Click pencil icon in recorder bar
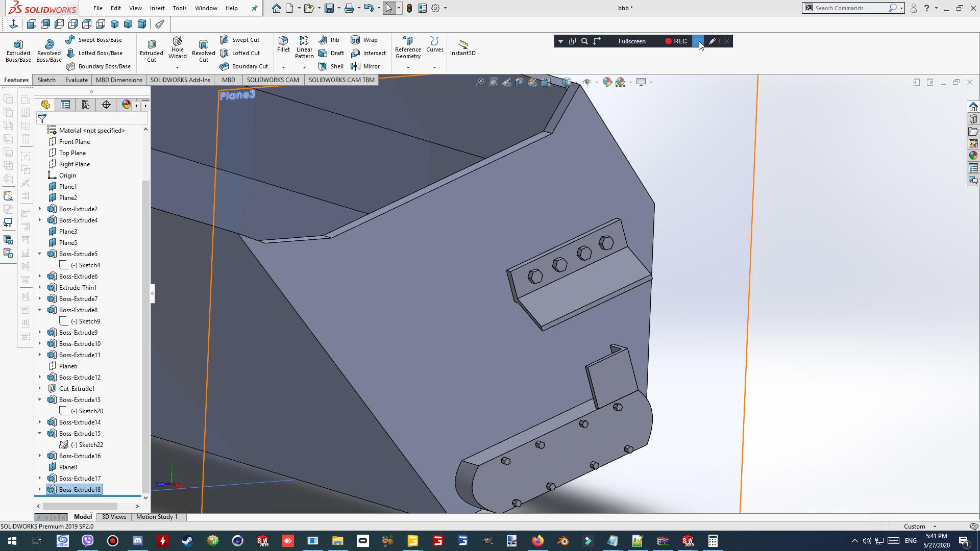The width and height of the screenshot is (980, 551). point(712,41)
